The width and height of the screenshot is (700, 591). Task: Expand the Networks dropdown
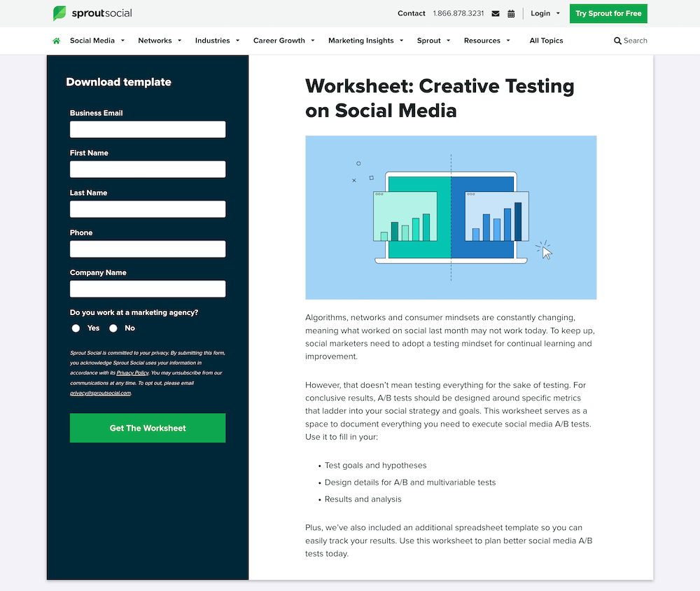(155, 41)
